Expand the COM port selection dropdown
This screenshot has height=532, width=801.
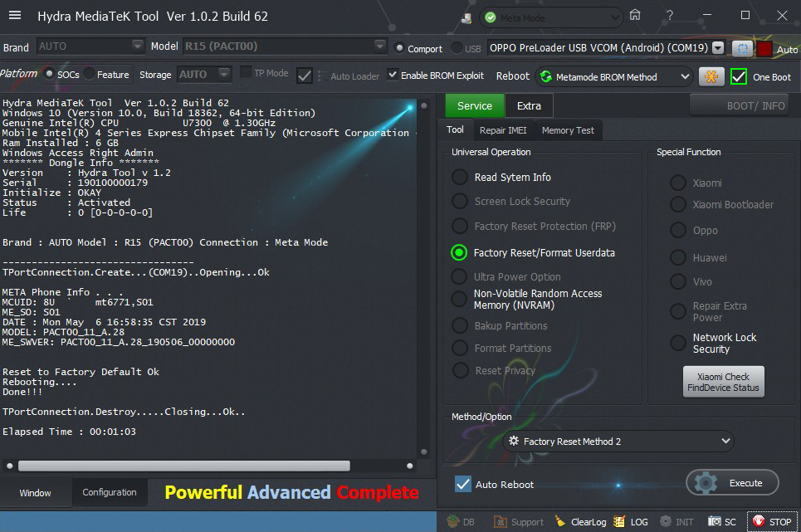coord(718,47)
